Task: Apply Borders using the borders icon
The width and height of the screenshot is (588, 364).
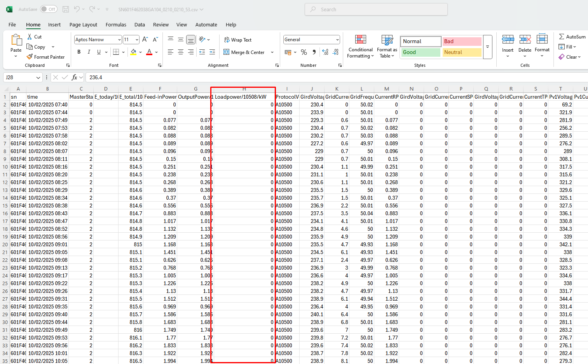Action: (116, 52)
